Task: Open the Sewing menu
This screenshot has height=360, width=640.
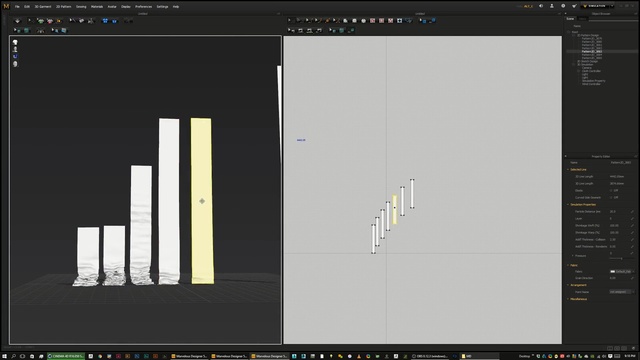Action: 81,7
